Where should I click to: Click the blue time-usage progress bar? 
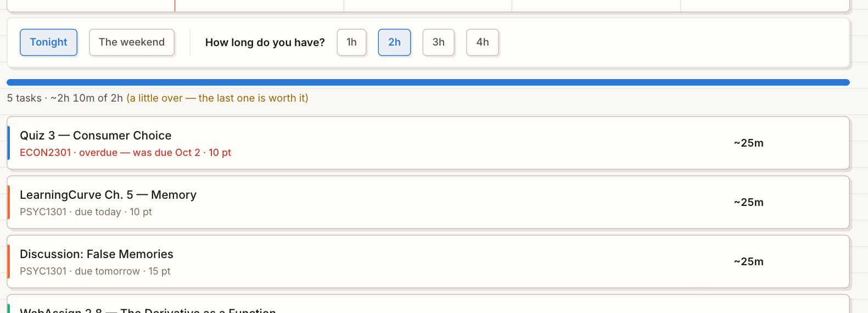tap(428, 82)
